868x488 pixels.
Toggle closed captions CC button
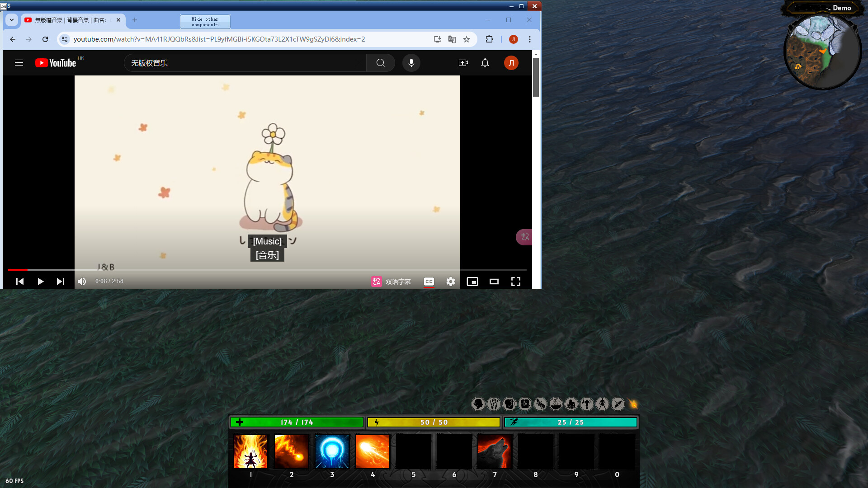coord(429,282)
